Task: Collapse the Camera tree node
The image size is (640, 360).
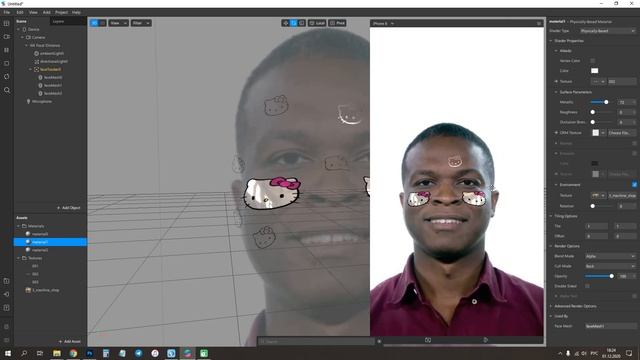Action: [x=22, y=37]
